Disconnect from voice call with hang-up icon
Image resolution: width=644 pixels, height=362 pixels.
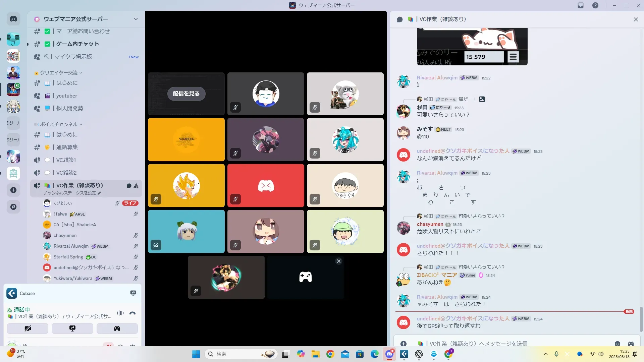tap(132, 313)
